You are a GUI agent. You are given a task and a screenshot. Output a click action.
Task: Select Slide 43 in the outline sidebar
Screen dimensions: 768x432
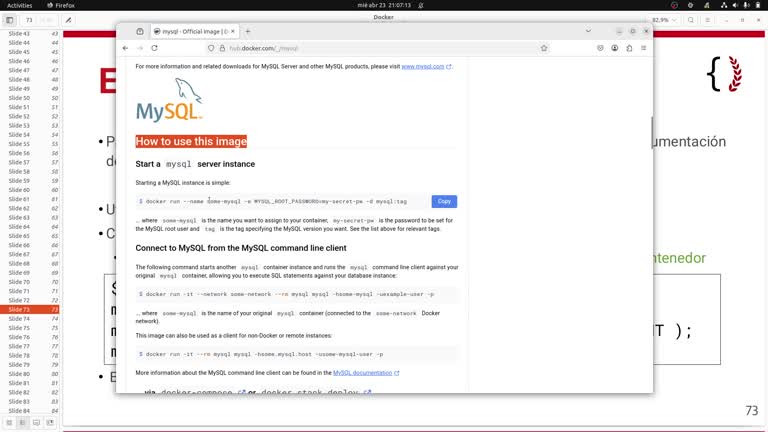point(29,34)
